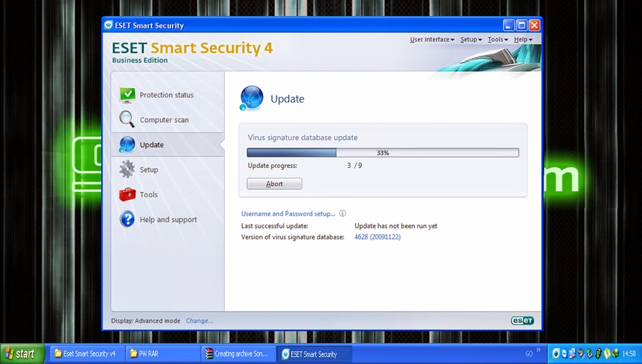Select Help and support sidebar label

coord(168,220)
